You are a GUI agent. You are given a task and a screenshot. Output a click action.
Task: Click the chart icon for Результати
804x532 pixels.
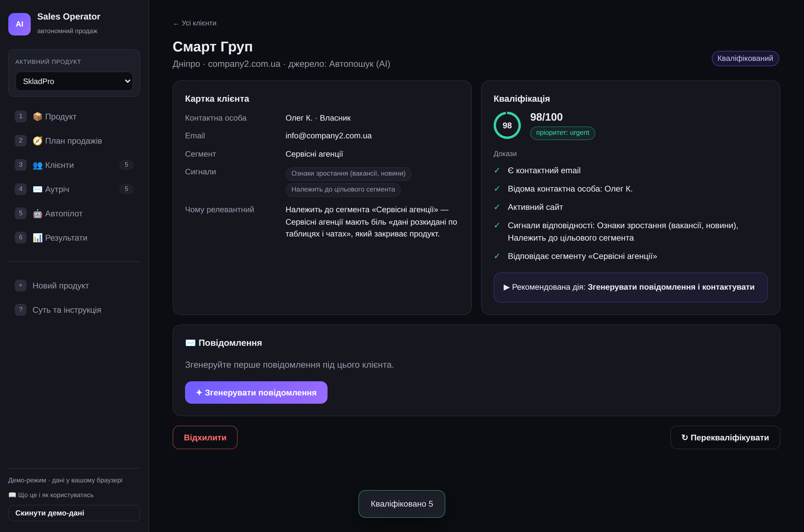click(x=37, y=238)
